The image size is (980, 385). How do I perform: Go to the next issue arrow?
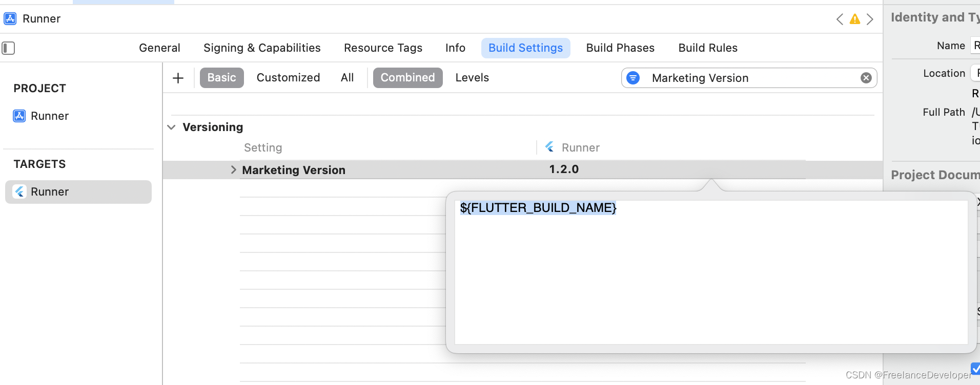pyautogui.click(x=870, y=19)
